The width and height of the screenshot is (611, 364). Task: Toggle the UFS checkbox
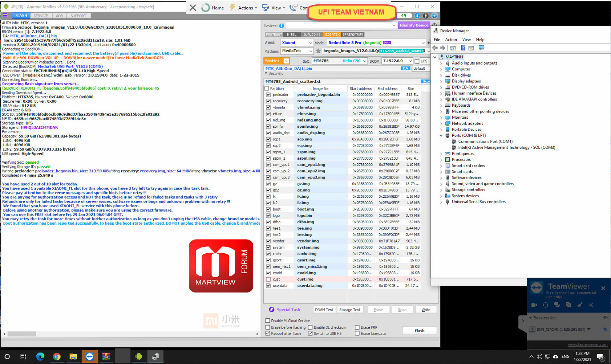(x=417, y=61)
